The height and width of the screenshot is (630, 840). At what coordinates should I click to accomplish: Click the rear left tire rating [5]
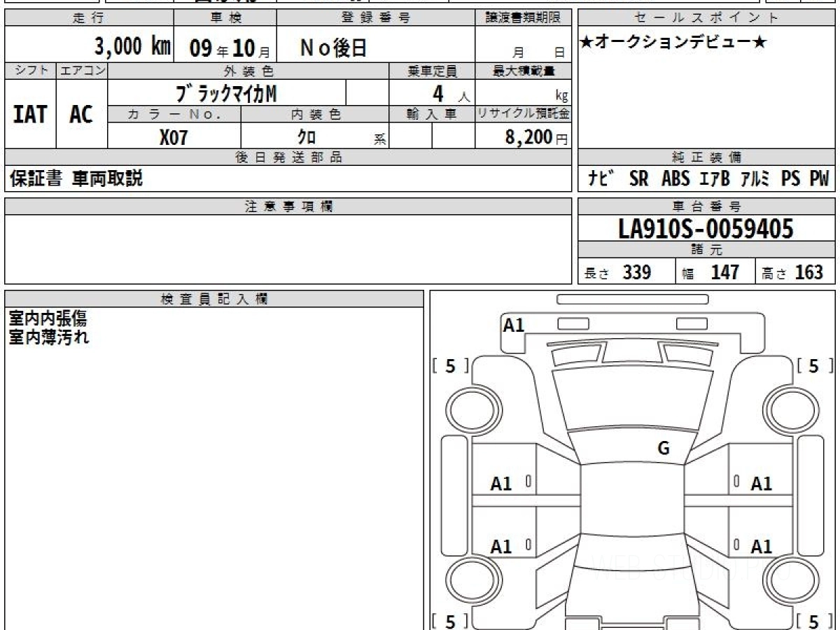(450, 621)
